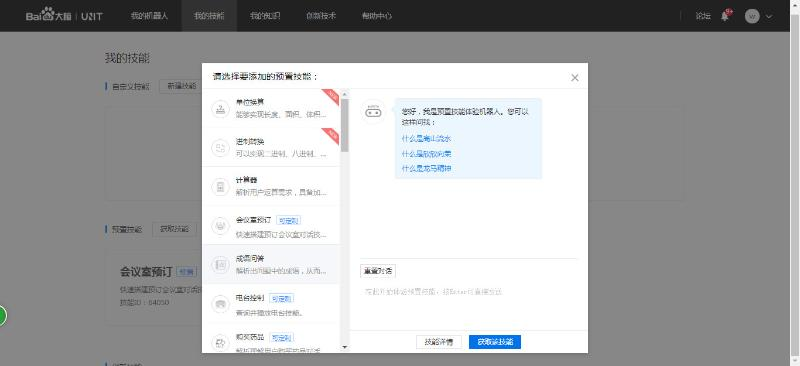Click the skill list scrollbar up arrow
The height and width of the screenshot is (366, 800).
[344, 94]
